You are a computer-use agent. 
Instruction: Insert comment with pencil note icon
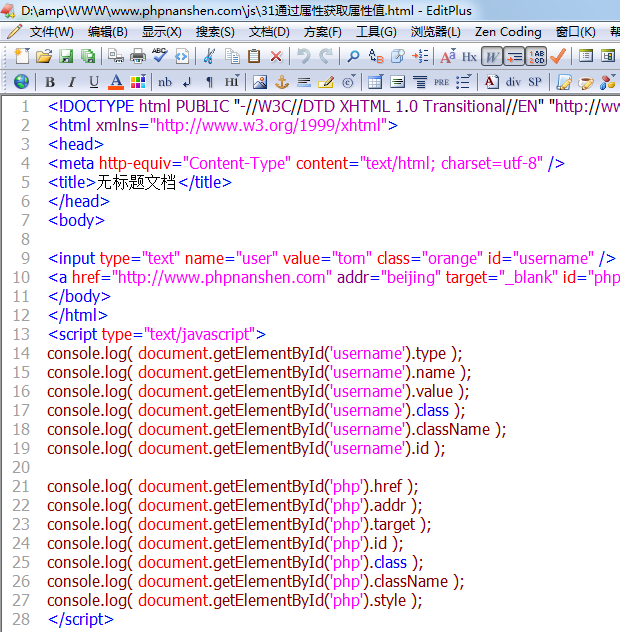point(326,82)
